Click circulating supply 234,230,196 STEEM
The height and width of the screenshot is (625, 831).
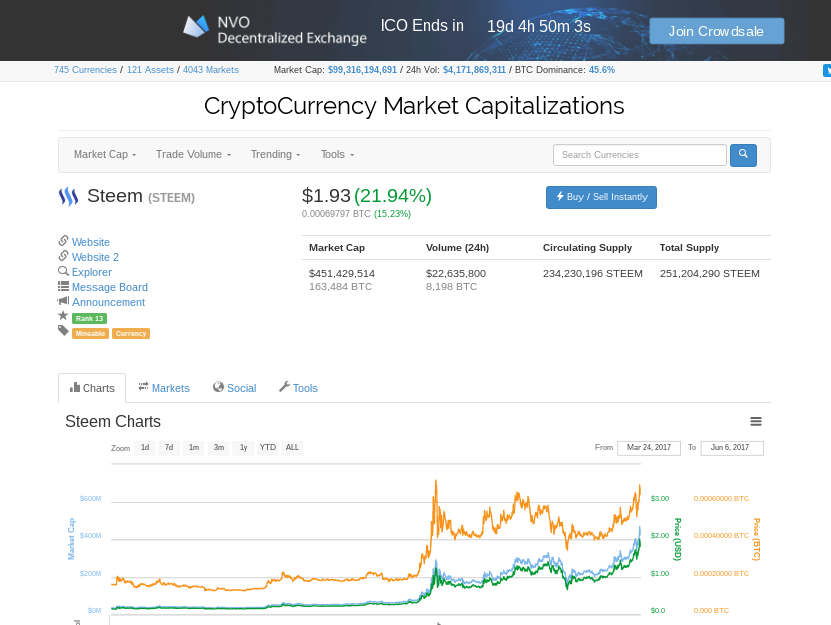click(x=593, y=274)
